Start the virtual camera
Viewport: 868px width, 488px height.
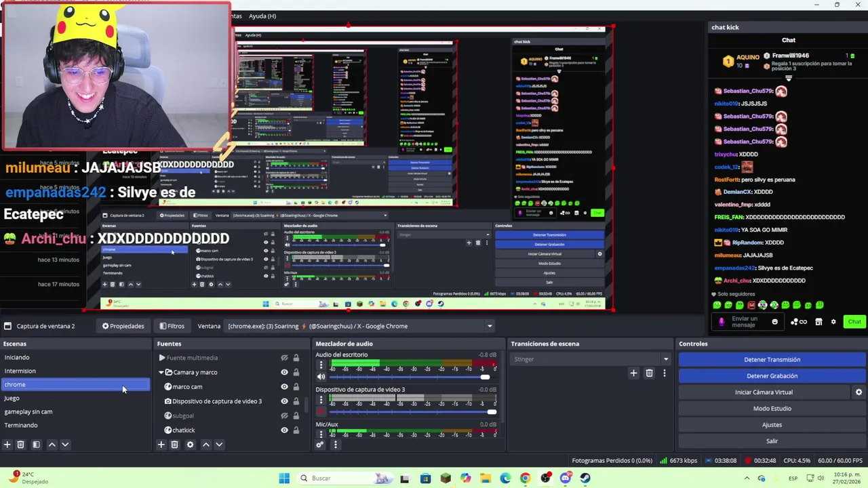[x=764, y=392]
